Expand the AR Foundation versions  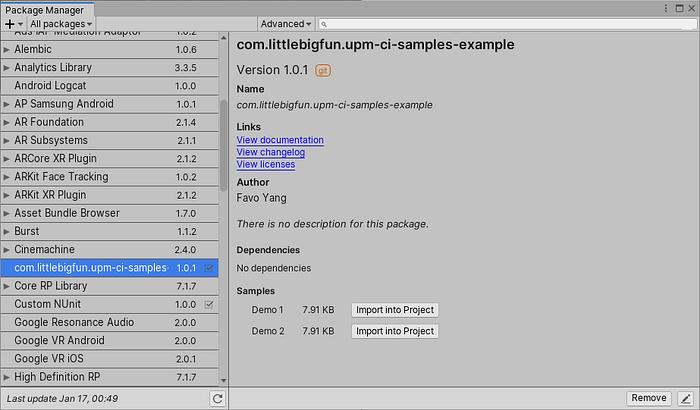[x=6, y=122]
